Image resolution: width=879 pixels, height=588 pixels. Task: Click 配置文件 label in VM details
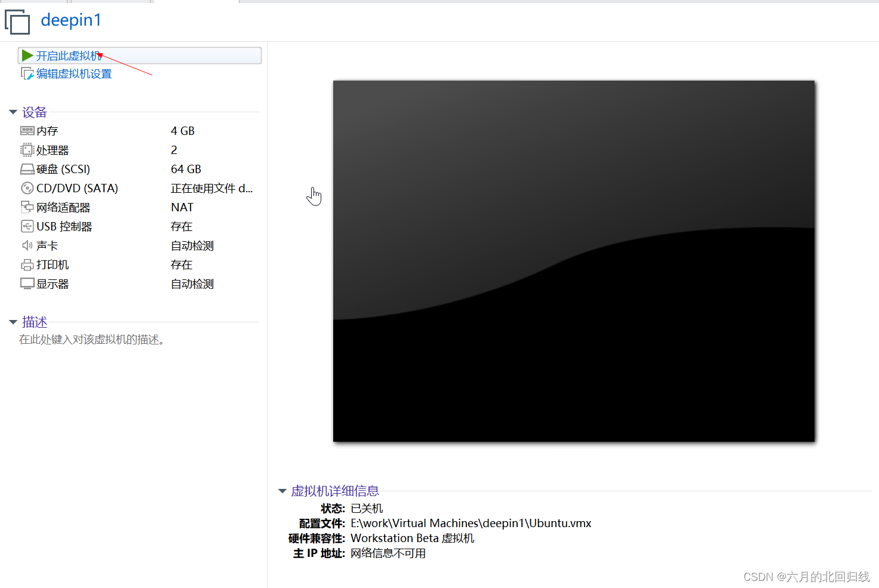coord(322,524)
